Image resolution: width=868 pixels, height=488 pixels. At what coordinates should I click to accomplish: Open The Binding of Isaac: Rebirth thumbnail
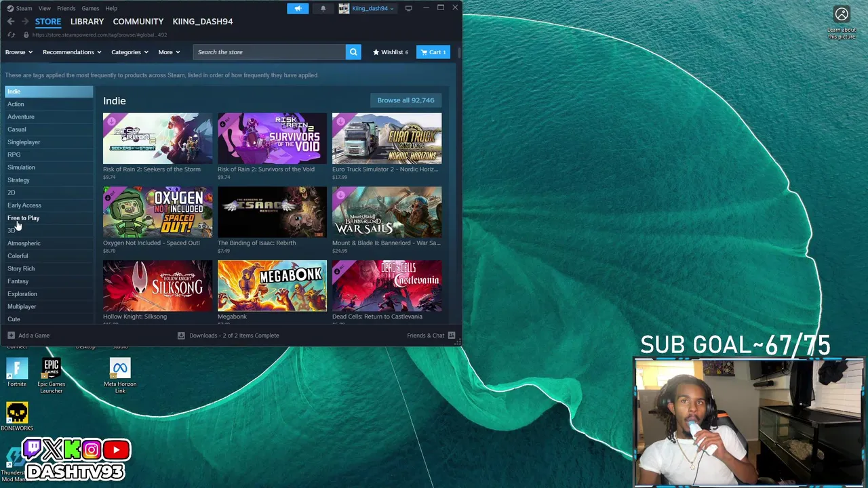tap(272, 212)
